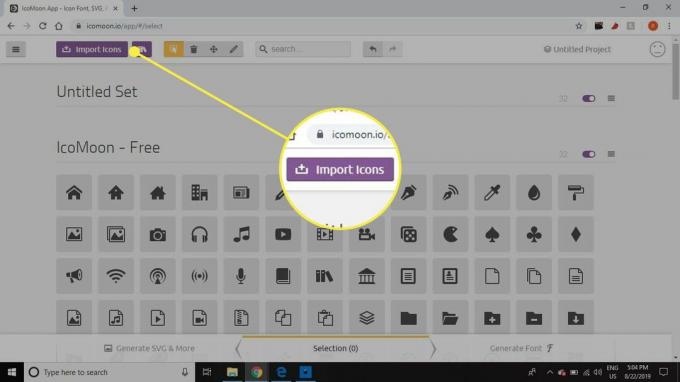The height and width of the screenshot is (382, 680).
Task: Open Task View from the taskbar
Action: (207, 372)
